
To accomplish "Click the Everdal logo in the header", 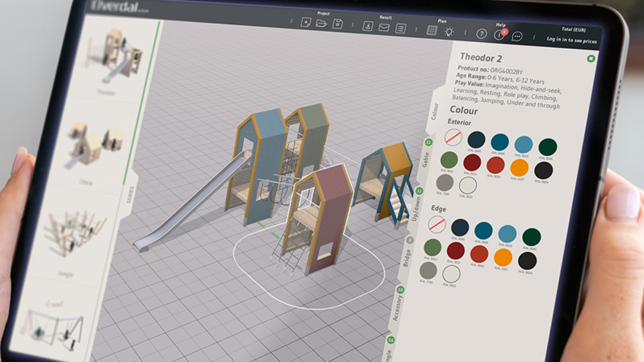I will (119, 7).
